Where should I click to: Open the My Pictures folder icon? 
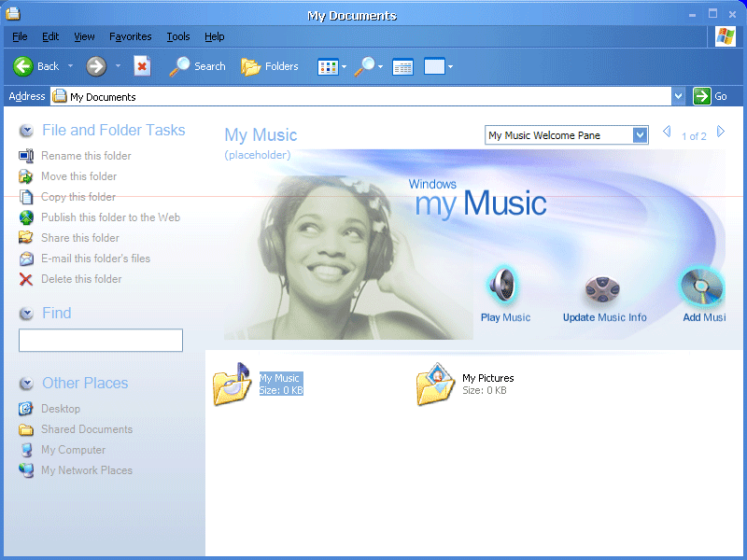pyautogui.click(x=435, y=384)
